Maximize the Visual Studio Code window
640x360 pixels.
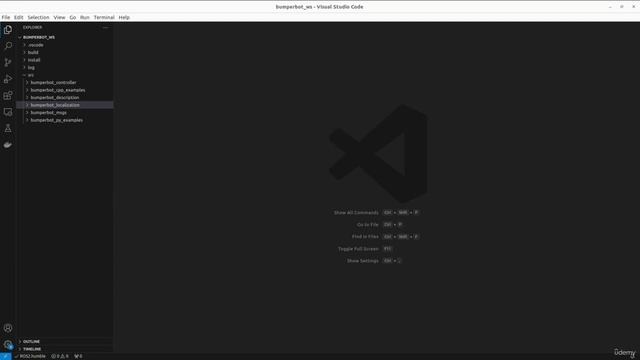pyautogui.click(x=622, y=7)
